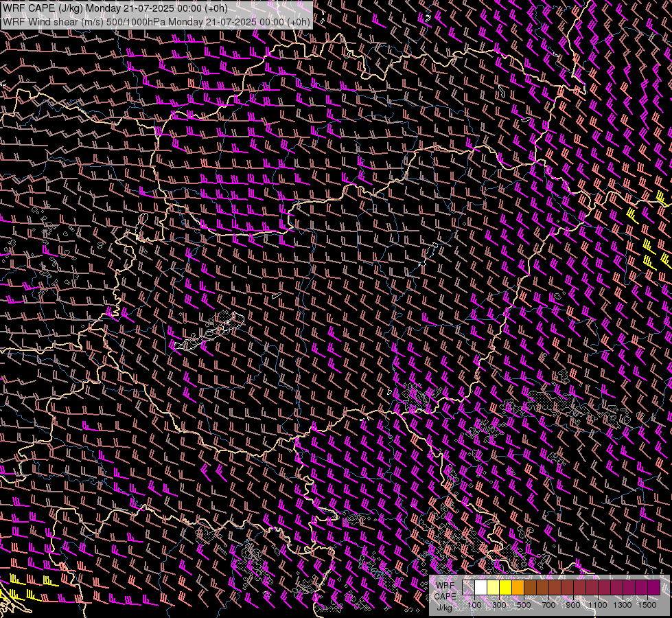The height and width of the screenshot is (618, 672).
Task: Click the transparent first swatch of the CAPE legend
Action: (468, 587)
